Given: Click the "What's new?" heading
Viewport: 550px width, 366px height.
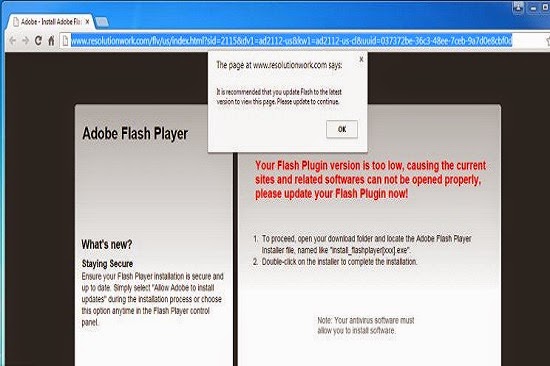Looking at the screenshot, I should [x=107, y=244].
